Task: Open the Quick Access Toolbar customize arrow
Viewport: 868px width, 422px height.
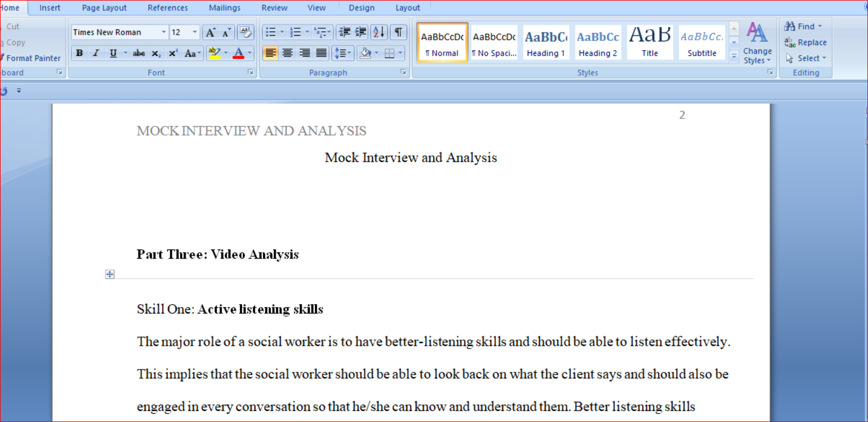Action: 18,91
